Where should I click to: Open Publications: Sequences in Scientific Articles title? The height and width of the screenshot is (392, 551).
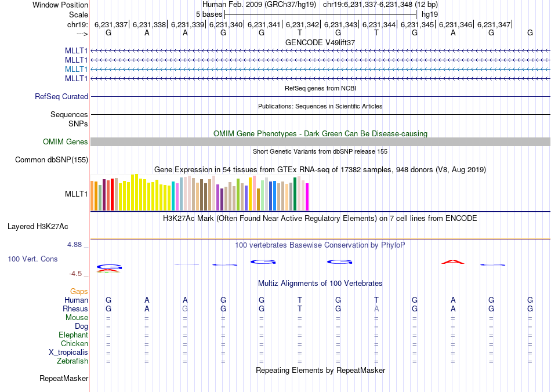click(320, 106)
